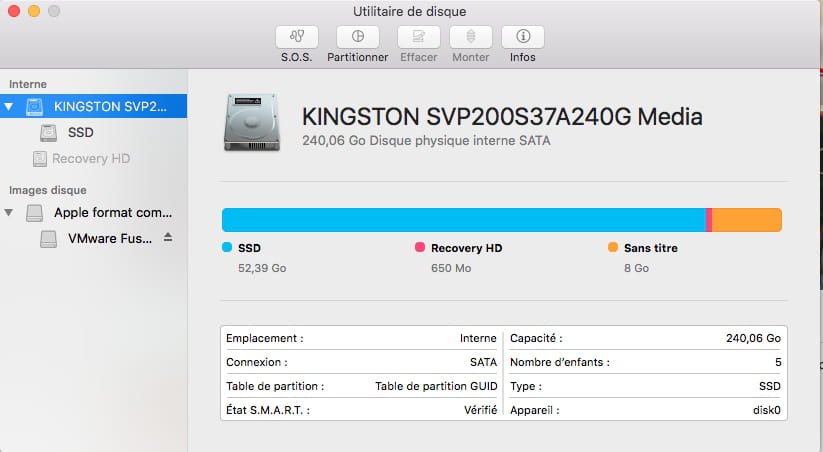This screenshot has height=452, width=823.
Task: Click the blue SSD segment of usage bar
Action: [464, 220]
